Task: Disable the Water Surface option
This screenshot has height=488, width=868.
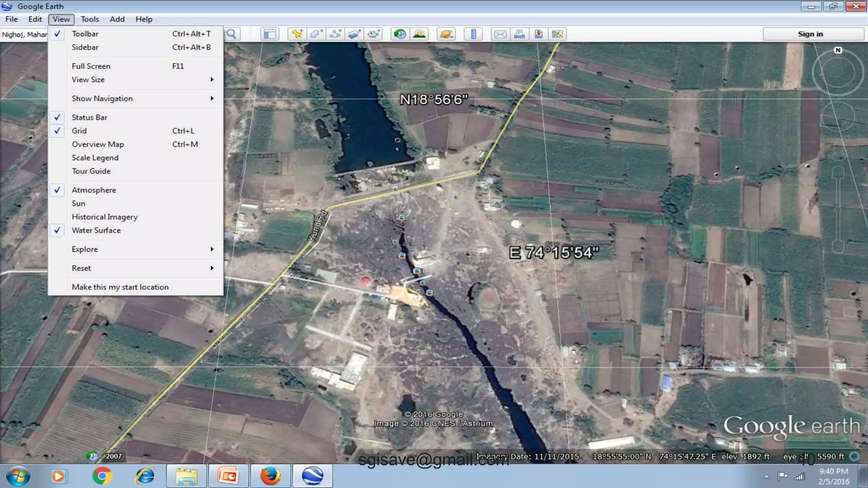Action: click(x=96, y=230)
